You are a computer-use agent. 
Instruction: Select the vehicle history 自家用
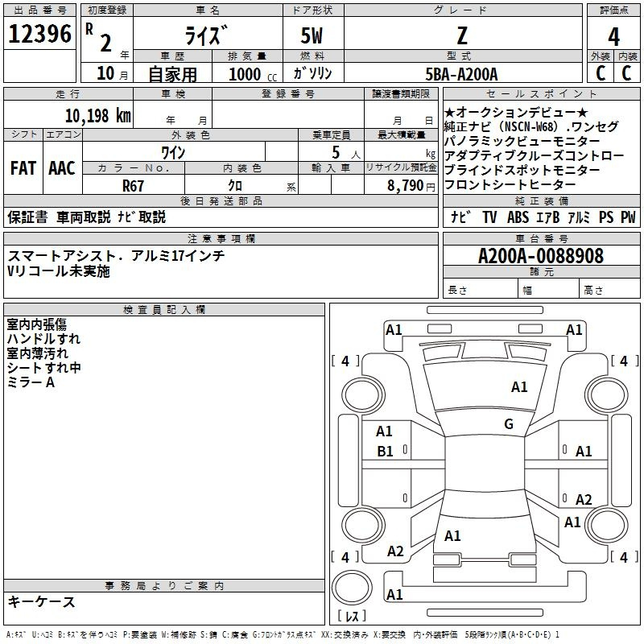pyautogui.click(x=172, y=74)
